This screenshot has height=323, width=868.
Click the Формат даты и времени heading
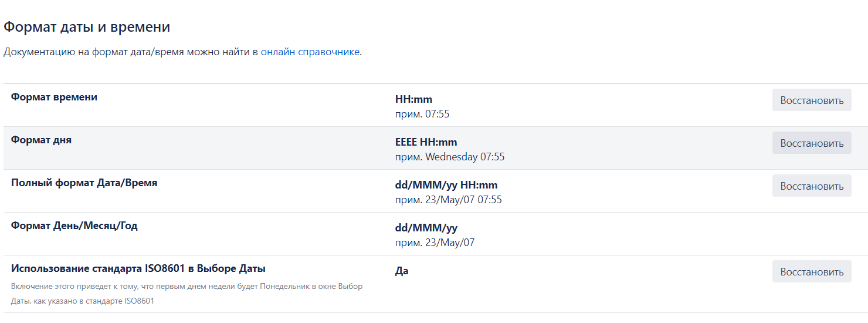tap(87, 26)
